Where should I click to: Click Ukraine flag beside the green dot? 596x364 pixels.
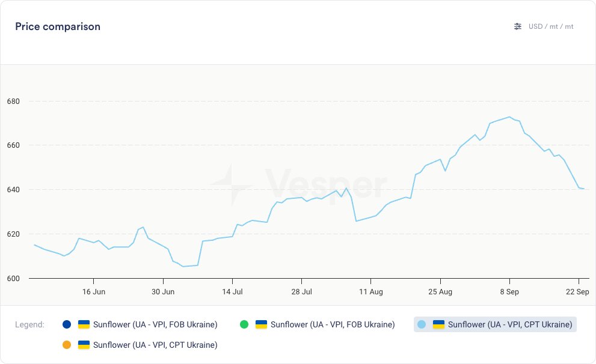point(261,324)
